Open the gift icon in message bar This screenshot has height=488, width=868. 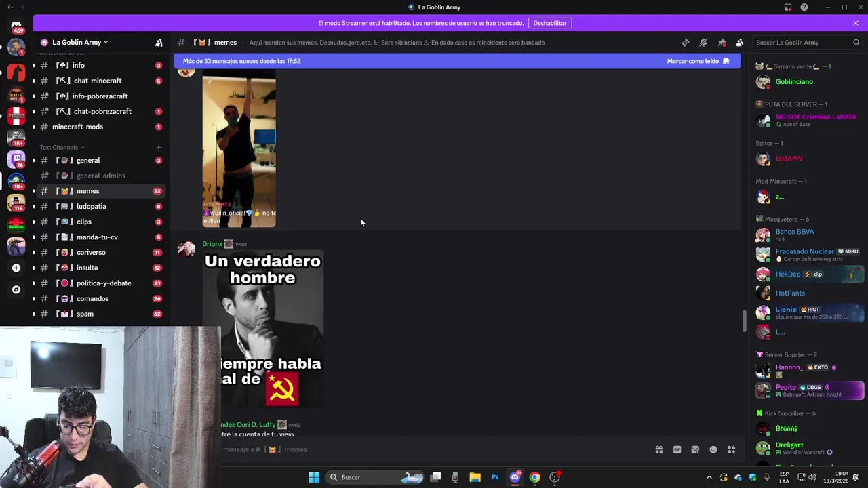click(x=658, y=449)
